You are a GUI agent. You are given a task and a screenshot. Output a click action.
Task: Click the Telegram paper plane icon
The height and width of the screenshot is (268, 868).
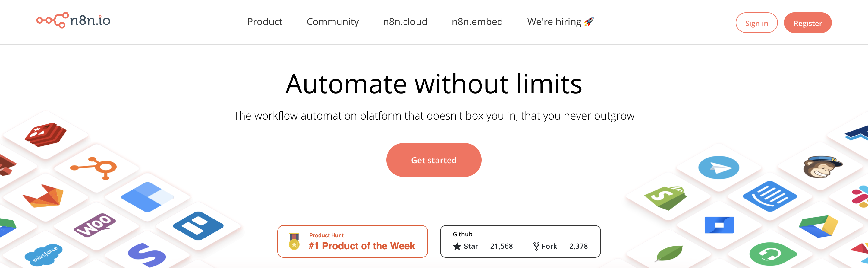(x=719, y=168)
